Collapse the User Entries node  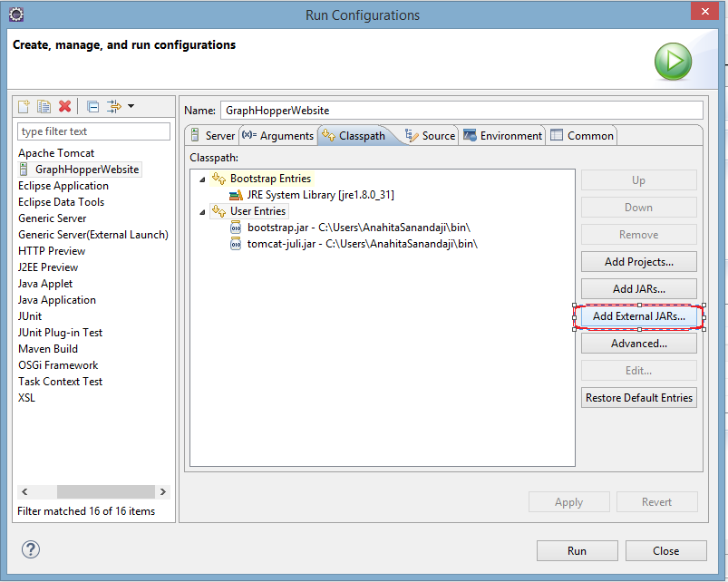[x=202, y=211]
